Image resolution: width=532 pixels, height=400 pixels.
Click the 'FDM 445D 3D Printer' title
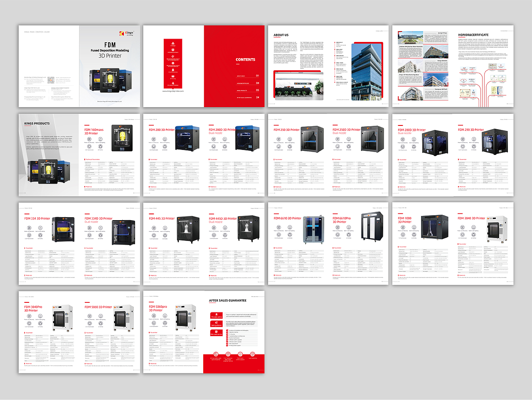pyautogui.click(x=223, y=218)
